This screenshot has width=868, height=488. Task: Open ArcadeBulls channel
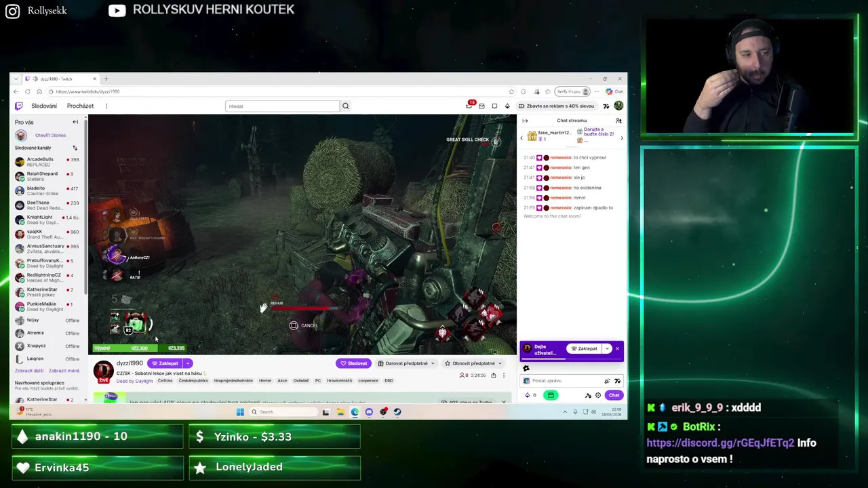pyautogui.click(x=47, y=161)
